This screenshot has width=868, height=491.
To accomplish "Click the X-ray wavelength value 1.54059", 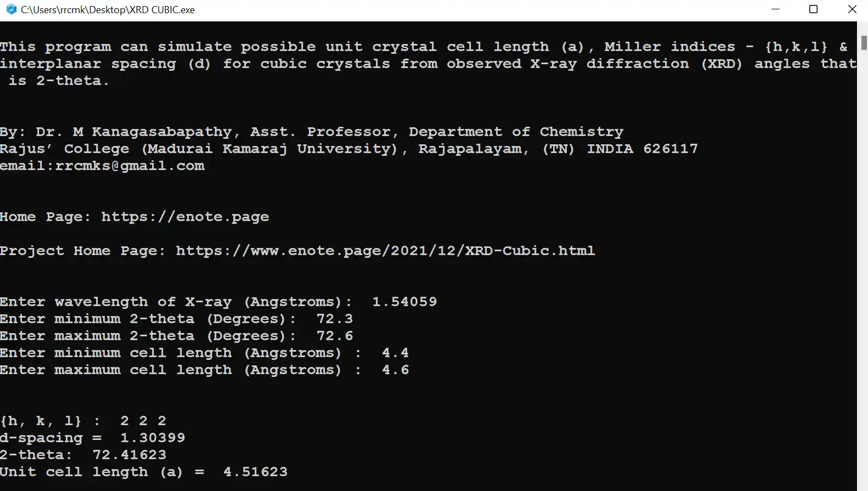I will point(404,302).
